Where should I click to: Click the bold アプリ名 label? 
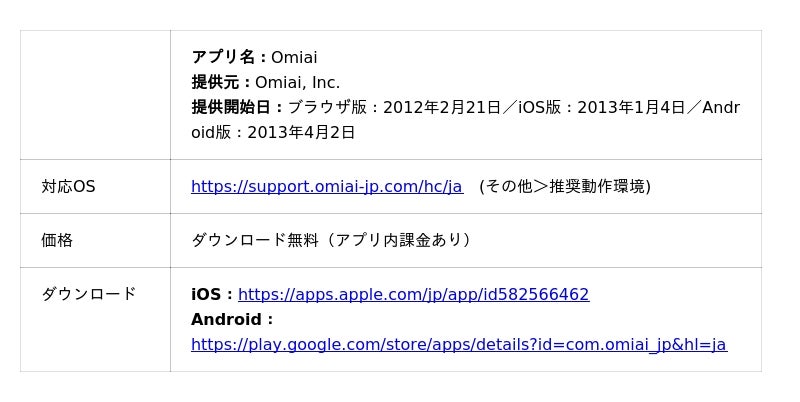pyautogui.click(x=226, y=57)
